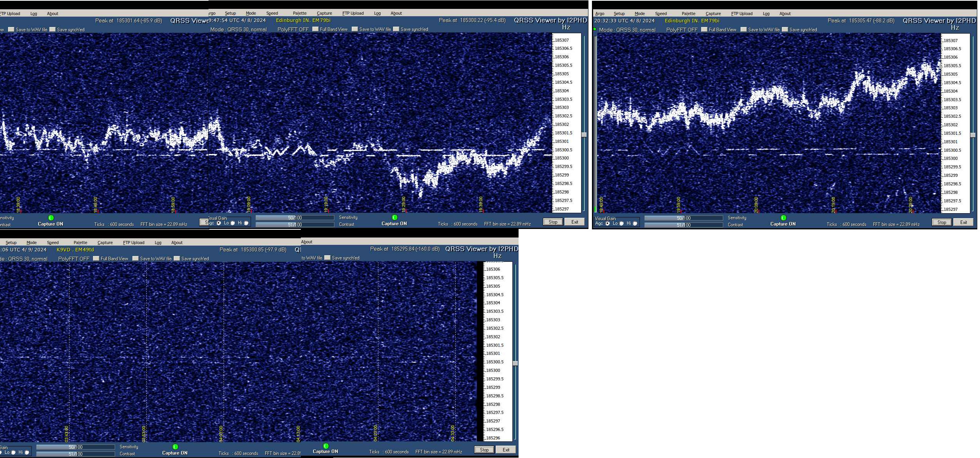This screenshot has height=458, width=980.
Task: Open Speed menu in the K9VD window
Action: (x=53, y=243)
